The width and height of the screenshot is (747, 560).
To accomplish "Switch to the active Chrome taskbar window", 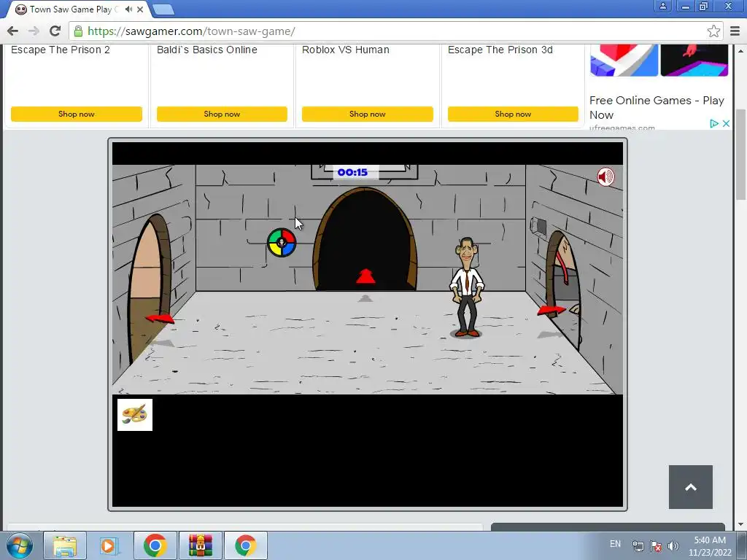I will point(245,545).
